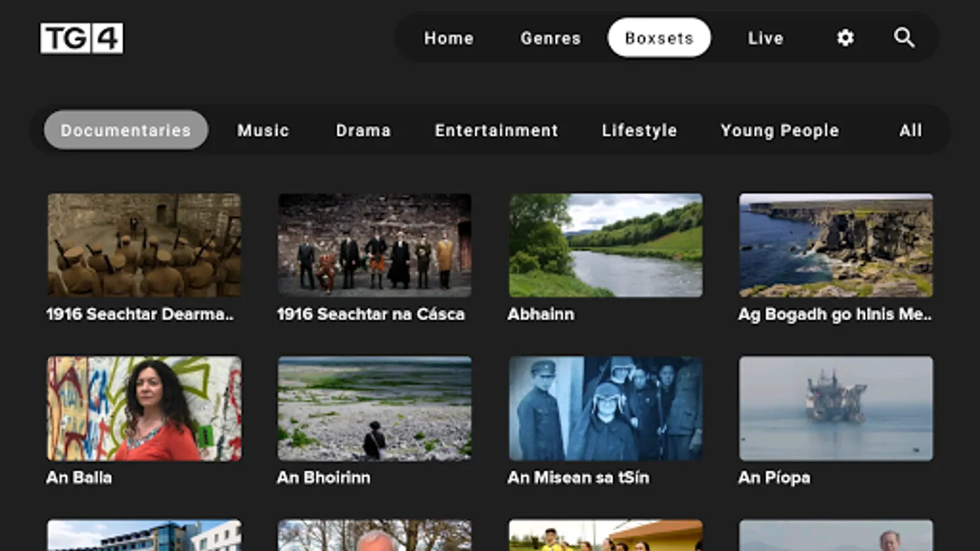Filter boxsets by Drama
Viewport: 980px width, 551px height.
[x=363, y=130]
